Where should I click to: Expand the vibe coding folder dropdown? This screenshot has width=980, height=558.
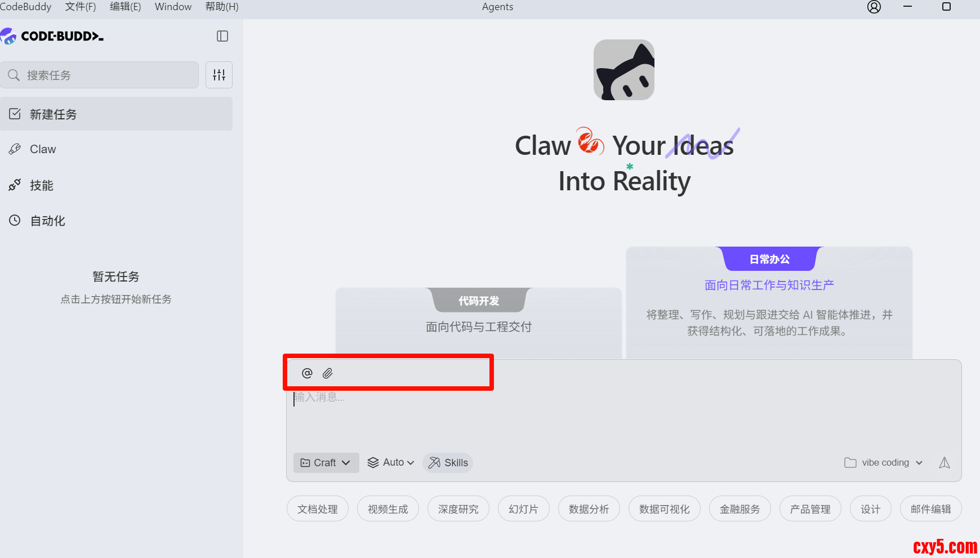tap(884, 463)
